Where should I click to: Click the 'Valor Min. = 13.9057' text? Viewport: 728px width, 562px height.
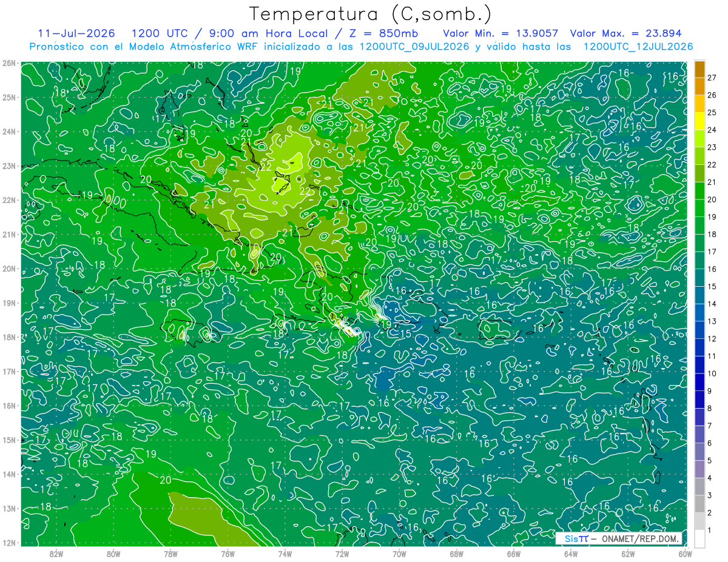click(500, 33)
